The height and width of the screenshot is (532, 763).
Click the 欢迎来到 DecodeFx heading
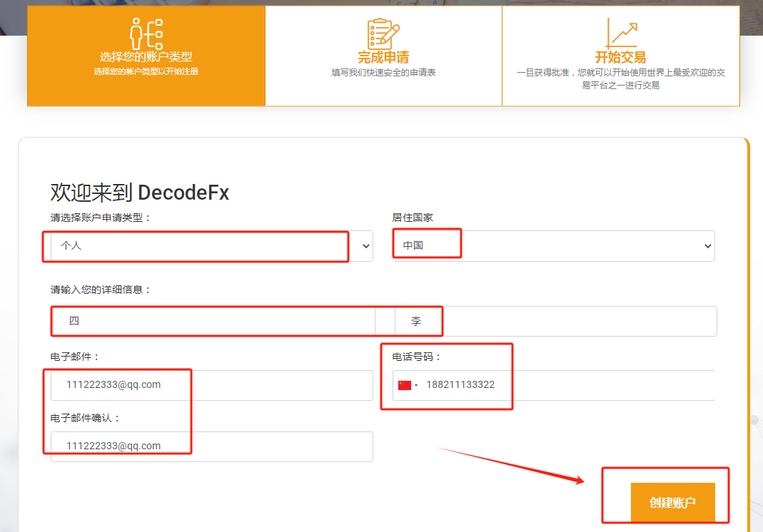139,193
